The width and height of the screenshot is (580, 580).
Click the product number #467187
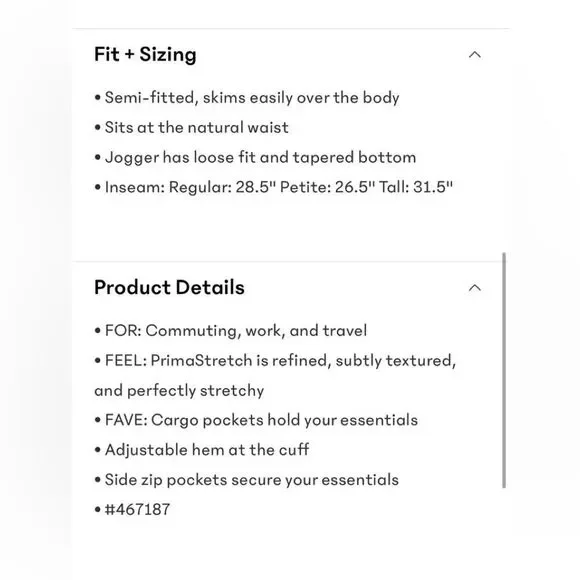point(137,510)
